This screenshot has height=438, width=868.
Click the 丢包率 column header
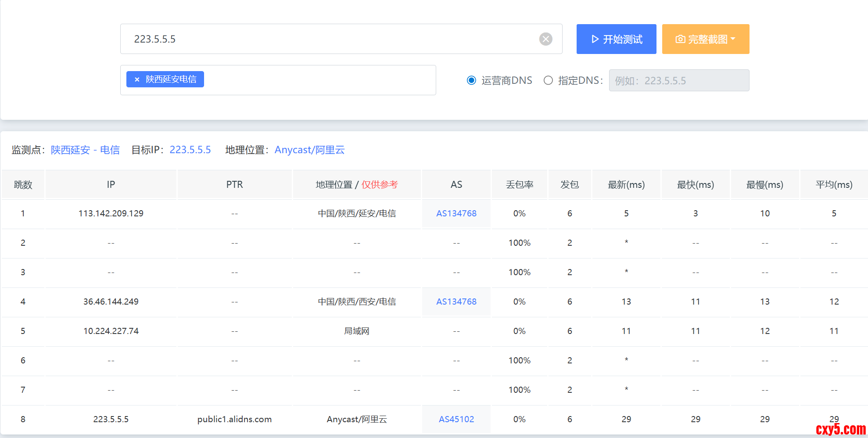(x=519, y=185)
